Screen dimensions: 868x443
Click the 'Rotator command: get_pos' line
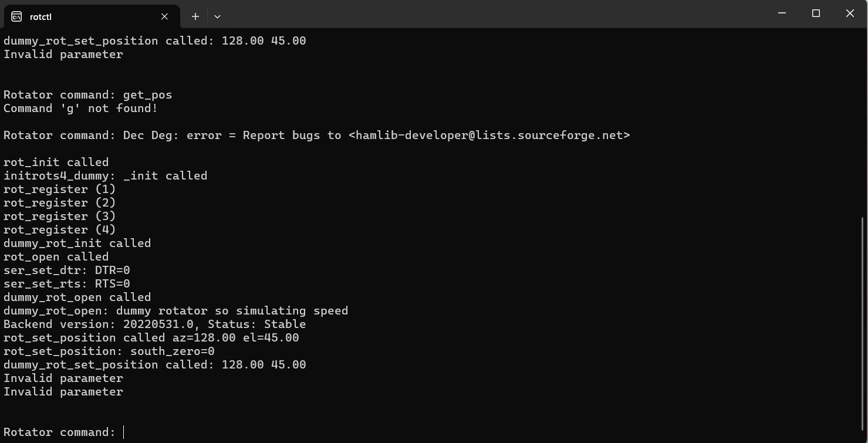pyautogui.click(x=88, y=95)
